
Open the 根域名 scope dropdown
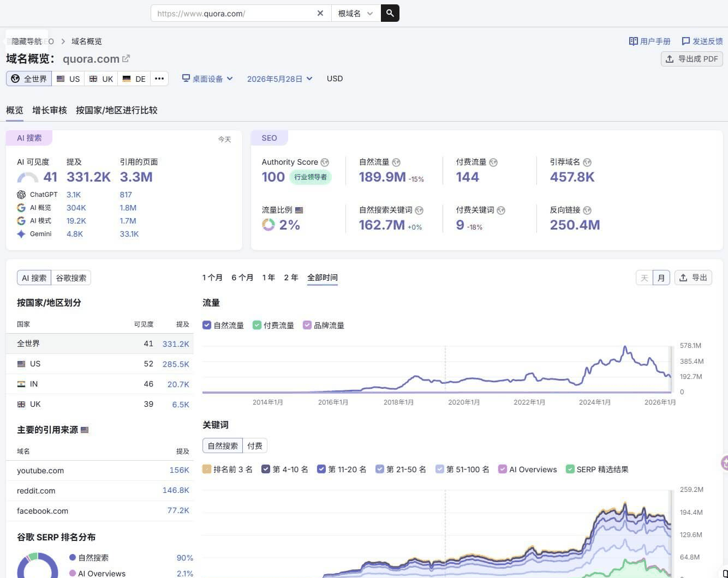pos(355,13)
